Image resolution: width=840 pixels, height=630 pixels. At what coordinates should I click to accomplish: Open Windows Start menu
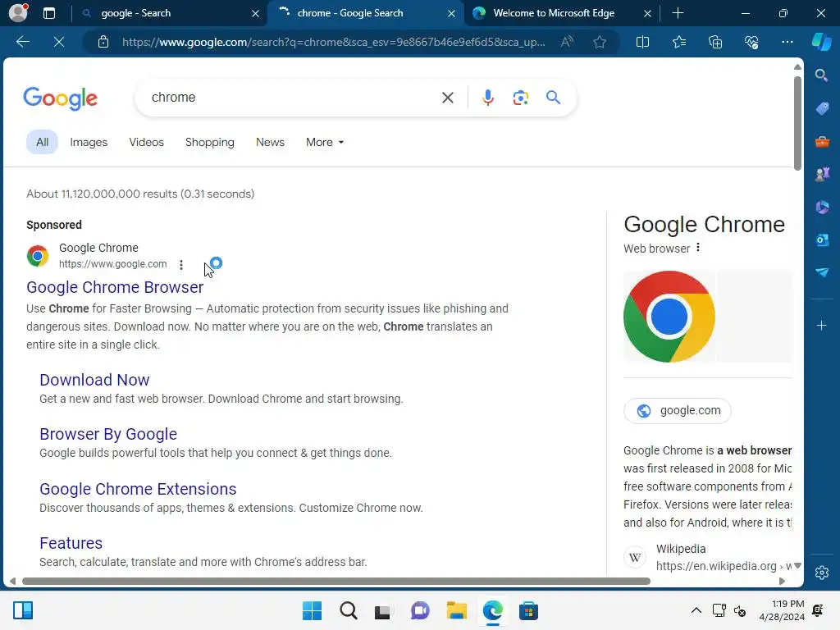click(x=313, y=610)
